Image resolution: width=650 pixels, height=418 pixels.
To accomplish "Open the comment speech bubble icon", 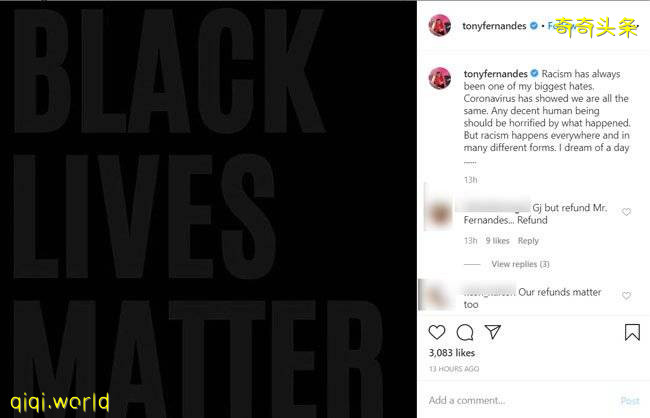I will pyautogui.click(x=465, y=332).
